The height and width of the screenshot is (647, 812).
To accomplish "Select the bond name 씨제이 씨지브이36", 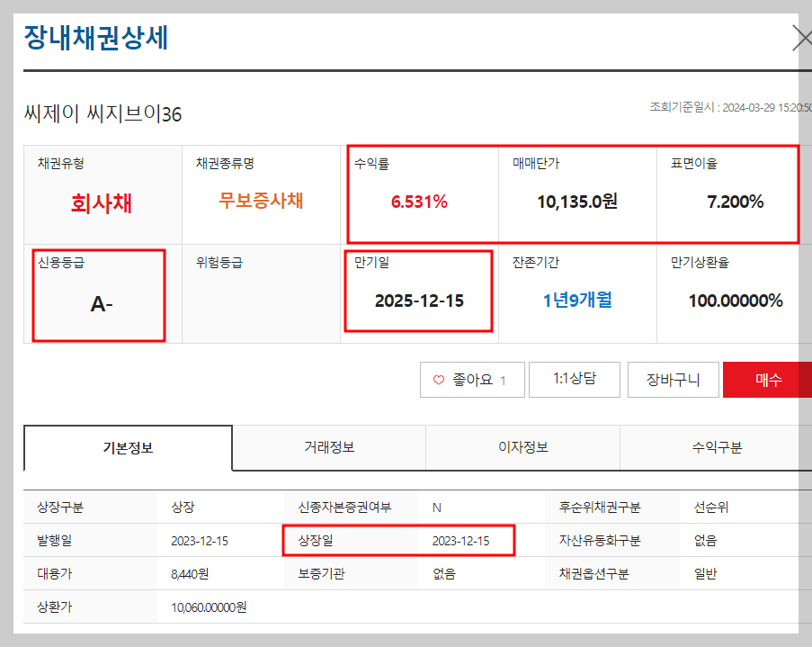I will pyautogui.click(x=103, y=113).
